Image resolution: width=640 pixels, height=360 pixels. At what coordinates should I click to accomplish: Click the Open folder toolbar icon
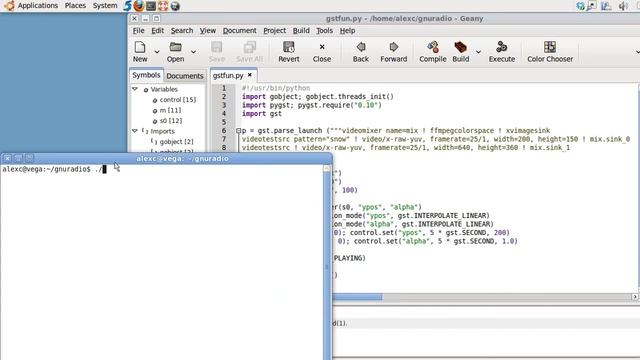(x=176, y=47)
